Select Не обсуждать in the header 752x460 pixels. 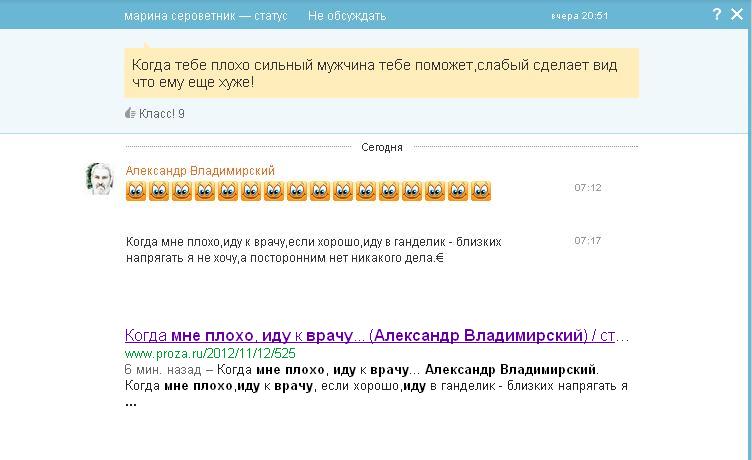[346, 16]
